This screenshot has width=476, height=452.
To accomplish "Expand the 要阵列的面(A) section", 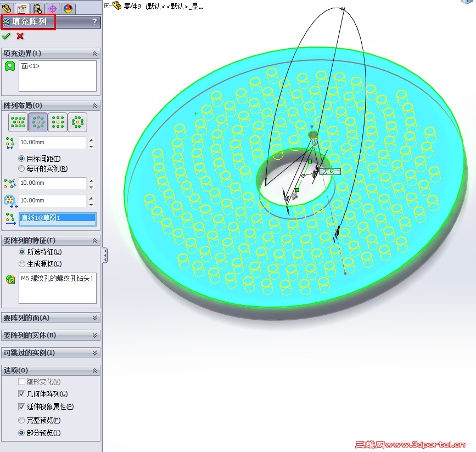I will pyautogui.click(x=95, y=318).
